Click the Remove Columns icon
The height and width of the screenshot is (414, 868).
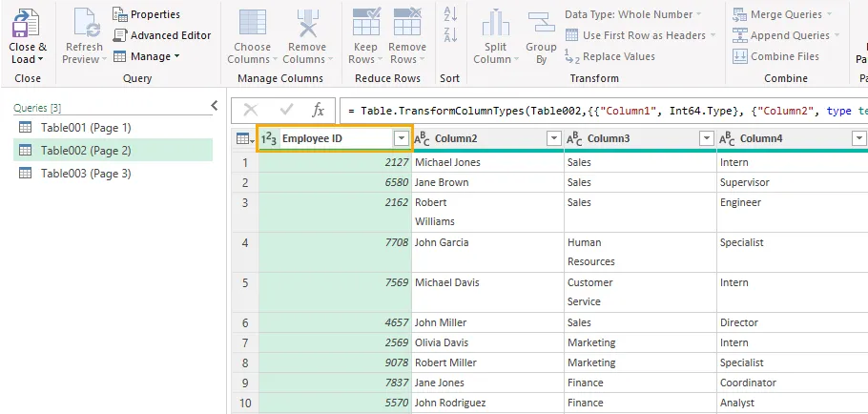point(308,23)
